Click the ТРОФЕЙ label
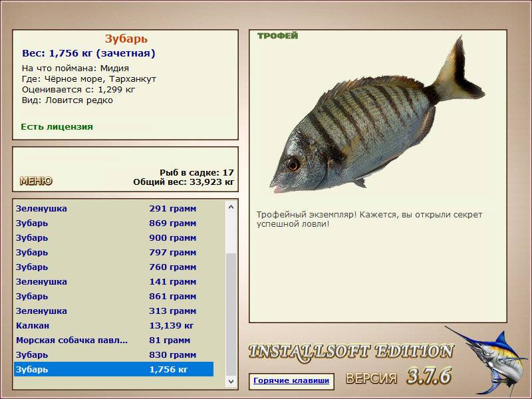The width and height of the screenshot is (532, 399). click(277, 36)
